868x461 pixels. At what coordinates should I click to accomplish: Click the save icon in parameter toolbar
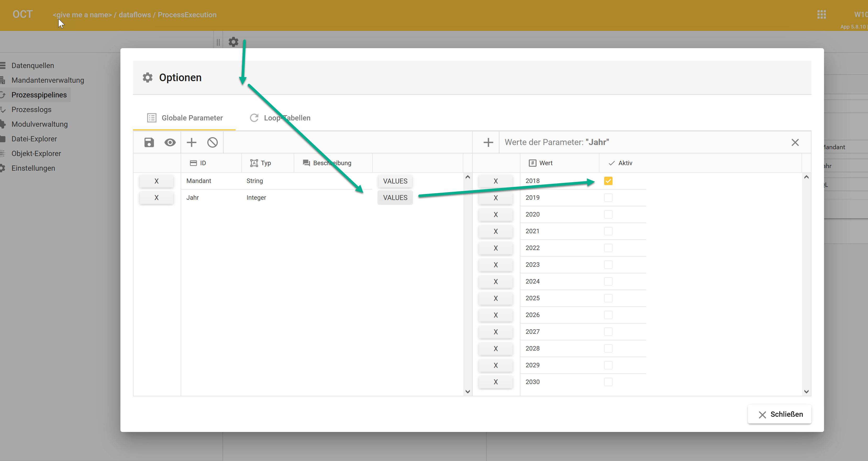(149, 143)
